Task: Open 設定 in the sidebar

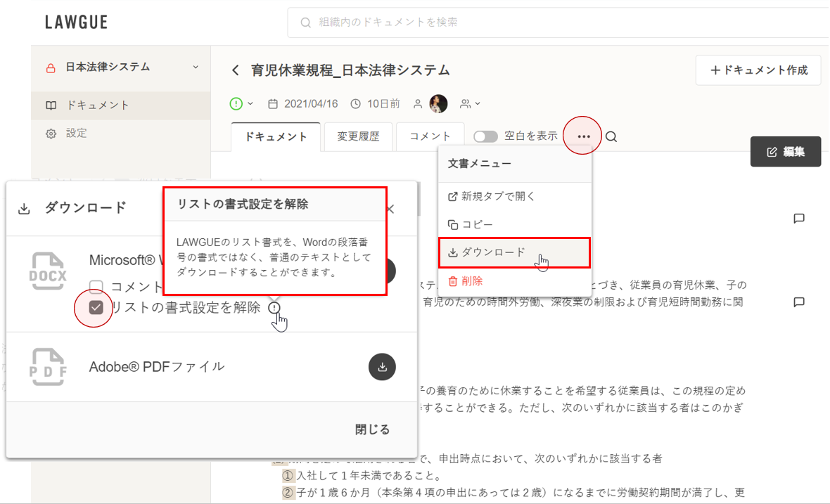Action: [76, 133]
